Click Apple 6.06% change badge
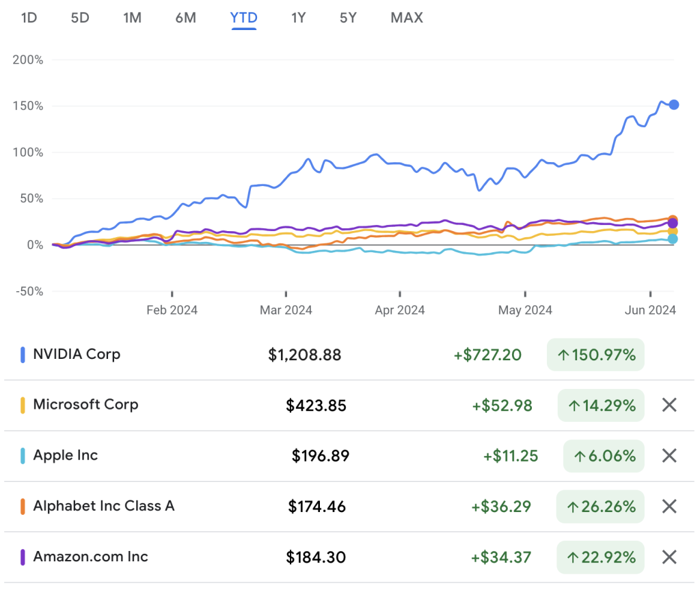The height and width of the screenshot is (590, 700). 604,456
